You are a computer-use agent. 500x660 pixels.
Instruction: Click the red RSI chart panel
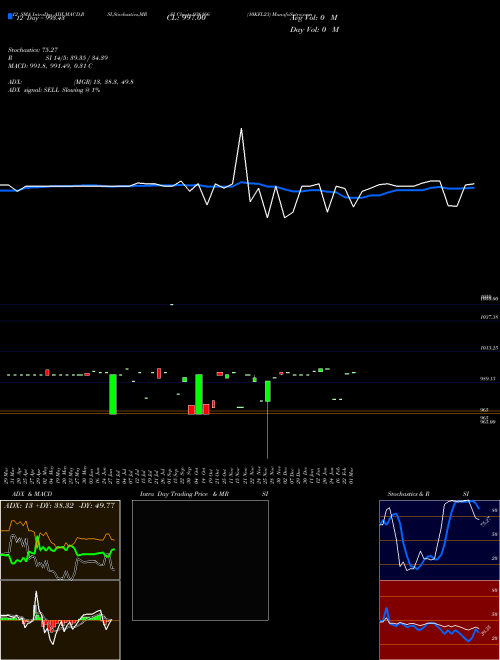[x=439, y=620]
